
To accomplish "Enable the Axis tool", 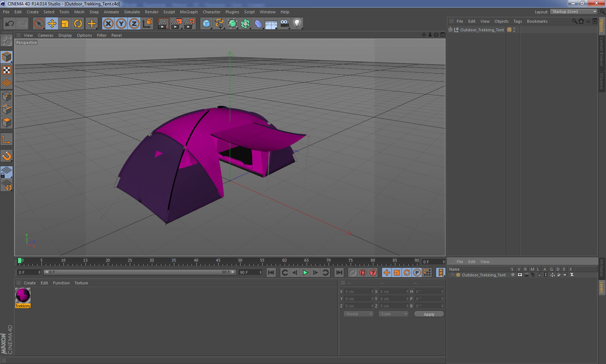I will [x=6, y=139].
